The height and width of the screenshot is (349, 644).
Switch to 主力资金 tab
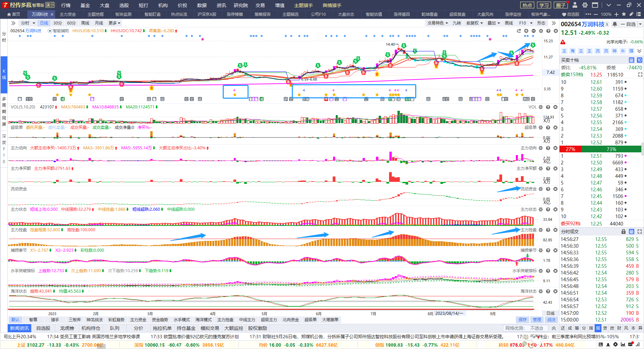click(x=68, y=14)
